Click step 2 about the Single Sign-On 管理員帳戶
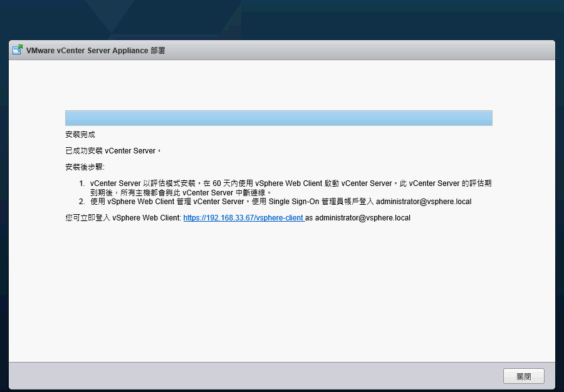Image resolution: width=564 pixels, height=392 pixels. click(x=281, y=202)
